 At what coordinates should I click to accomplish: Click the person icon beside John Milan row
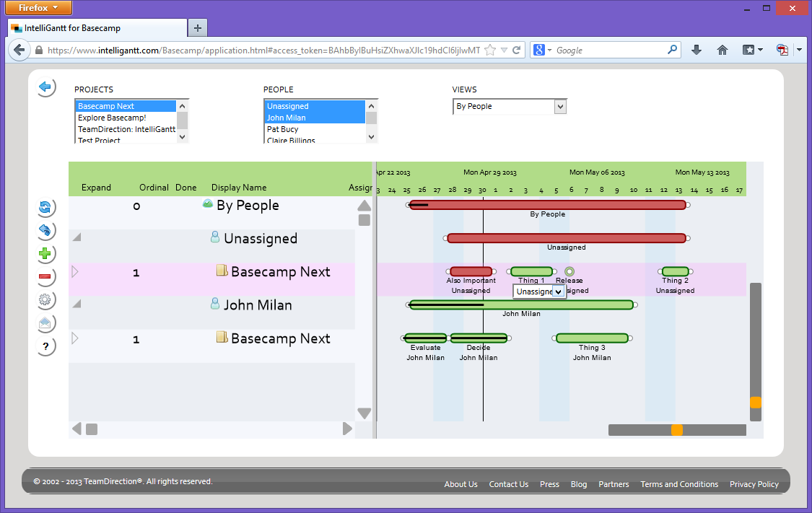tap(215, 304)
